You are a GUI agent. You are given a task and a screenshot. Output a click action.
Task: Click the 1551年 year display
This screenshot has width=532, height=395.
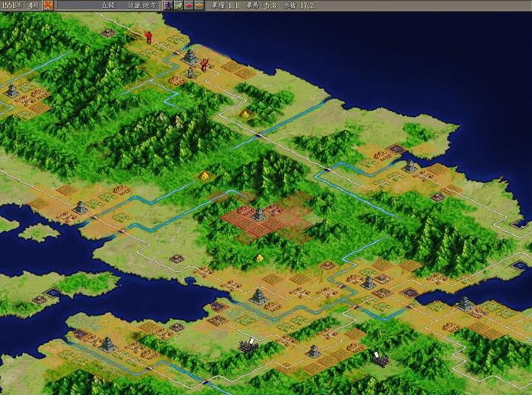click(11, 5)
